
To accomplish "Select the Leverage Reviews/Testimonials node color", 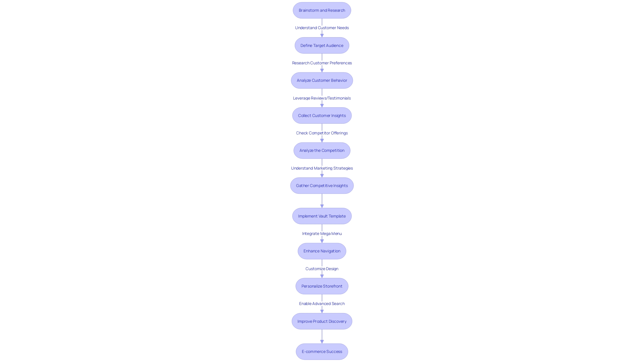I will [322, 98].
